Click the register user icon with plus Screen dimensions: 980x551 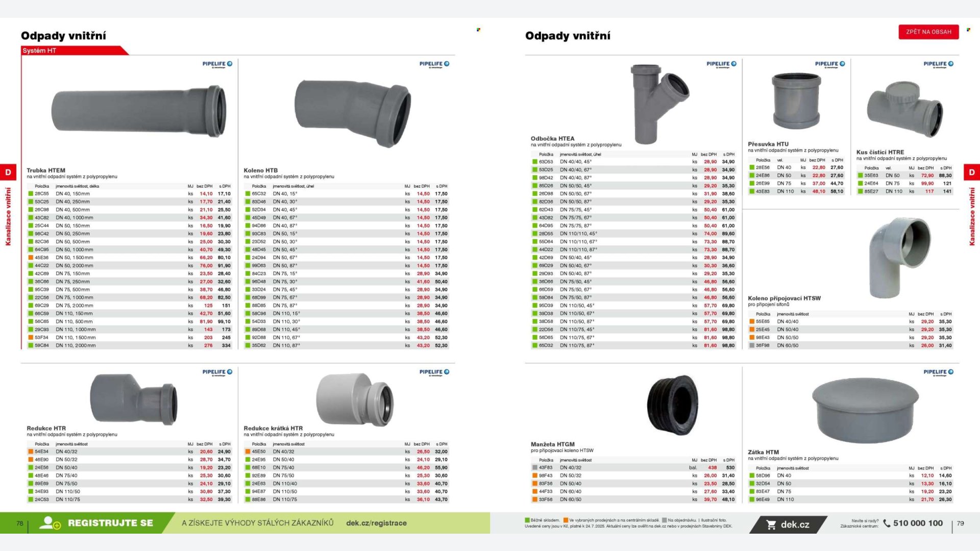click(50, 523)
